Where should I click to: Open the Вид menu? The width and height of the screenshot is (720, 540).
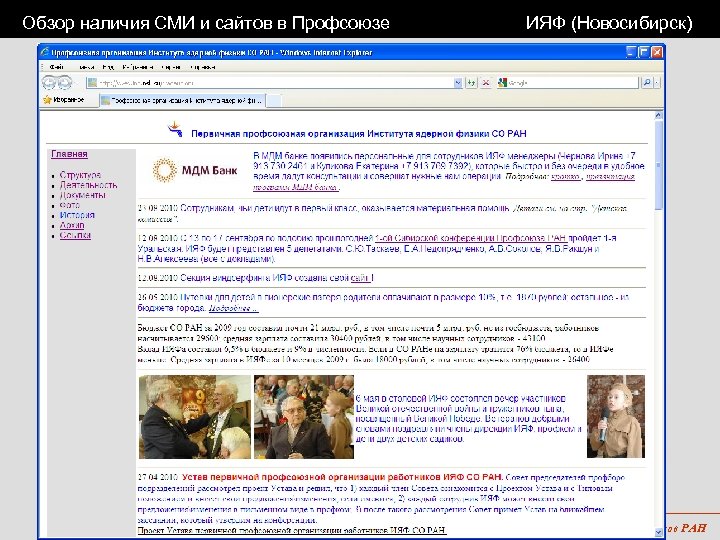108,67
